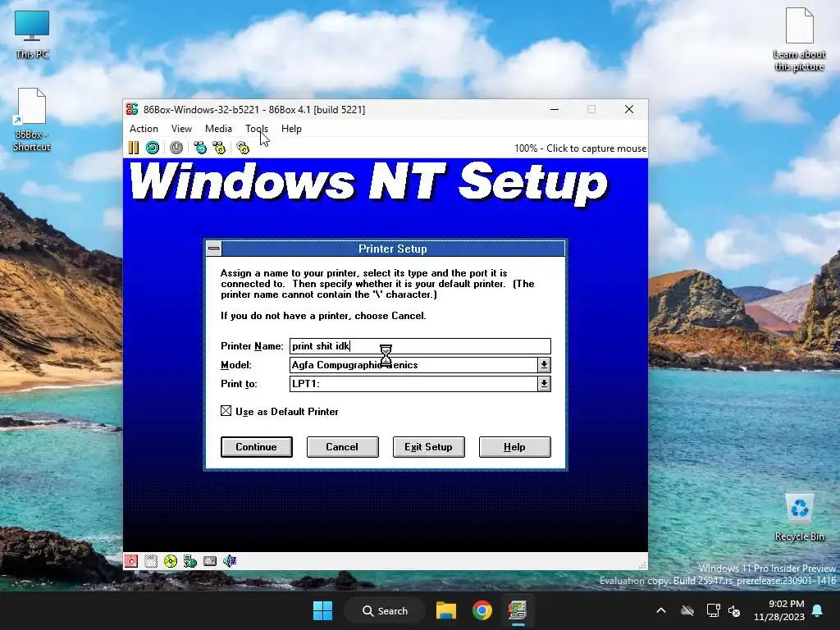Click the Exit Setup button
The height and width of the screenshot is (630, 840).
click(428, 447)
